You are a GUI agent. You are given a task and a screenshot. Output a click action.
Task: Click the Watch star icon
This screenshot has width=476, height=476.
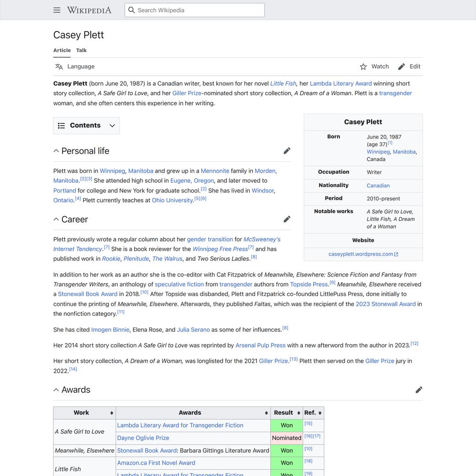363,67
